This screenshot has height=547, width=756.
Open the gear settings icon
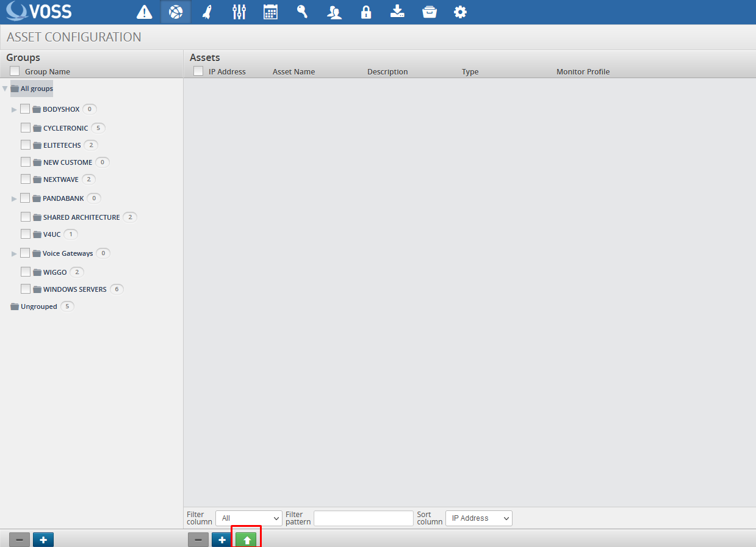[x=461, y=12]
